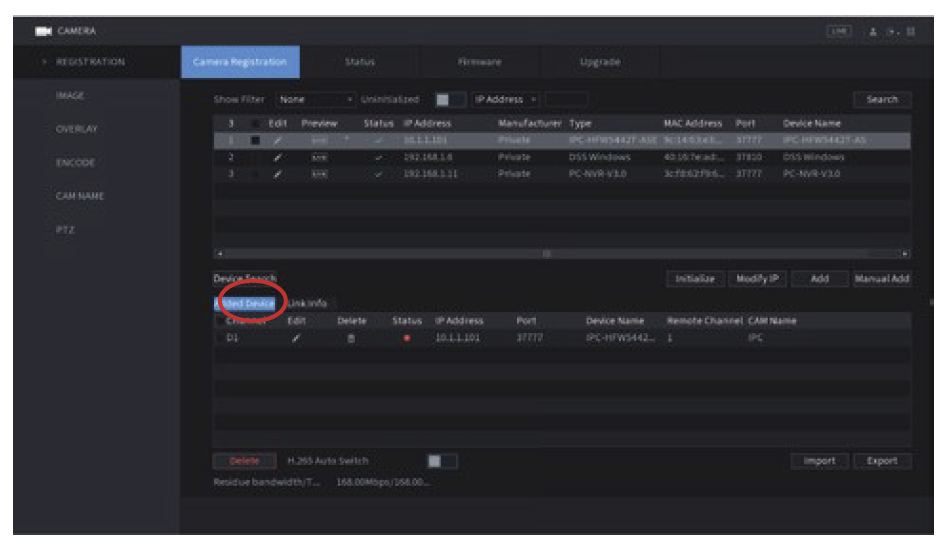950x548 pixels.
Task: Click the search text field beside IP Address
Action: coord(566,100)
